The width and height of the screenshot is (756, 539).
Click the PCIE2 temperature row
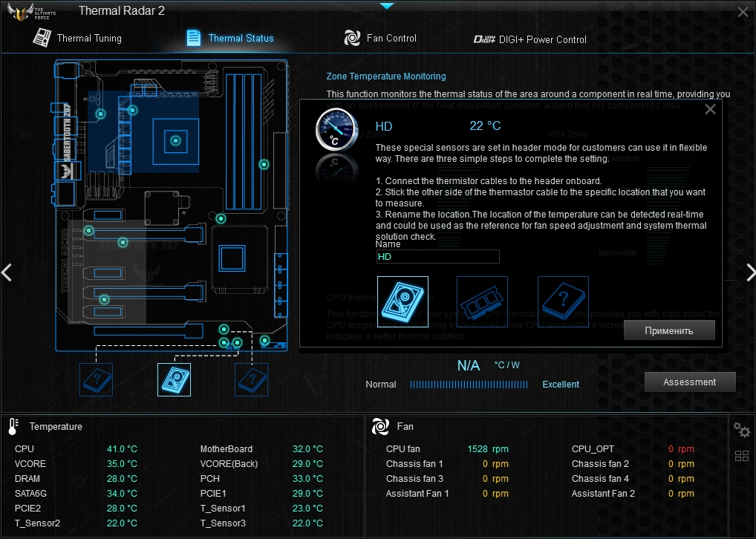pos(76,508)
